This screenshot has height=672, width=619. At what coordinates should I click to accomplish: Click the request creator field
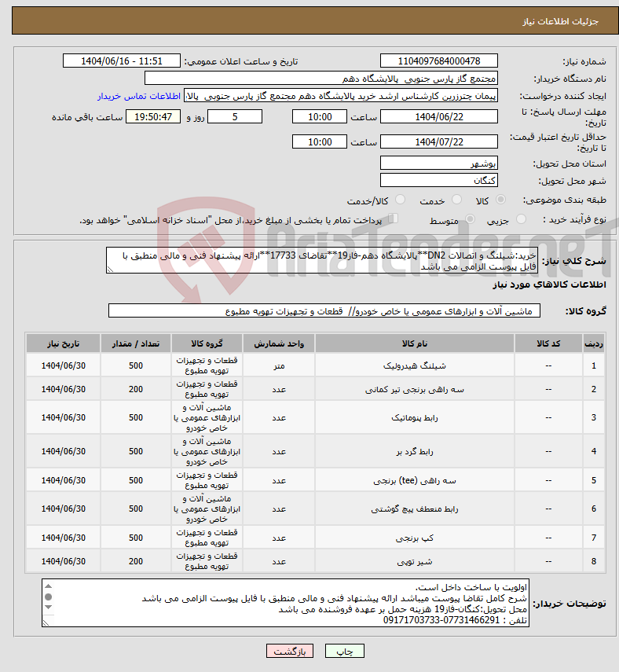tap(341, 96)
